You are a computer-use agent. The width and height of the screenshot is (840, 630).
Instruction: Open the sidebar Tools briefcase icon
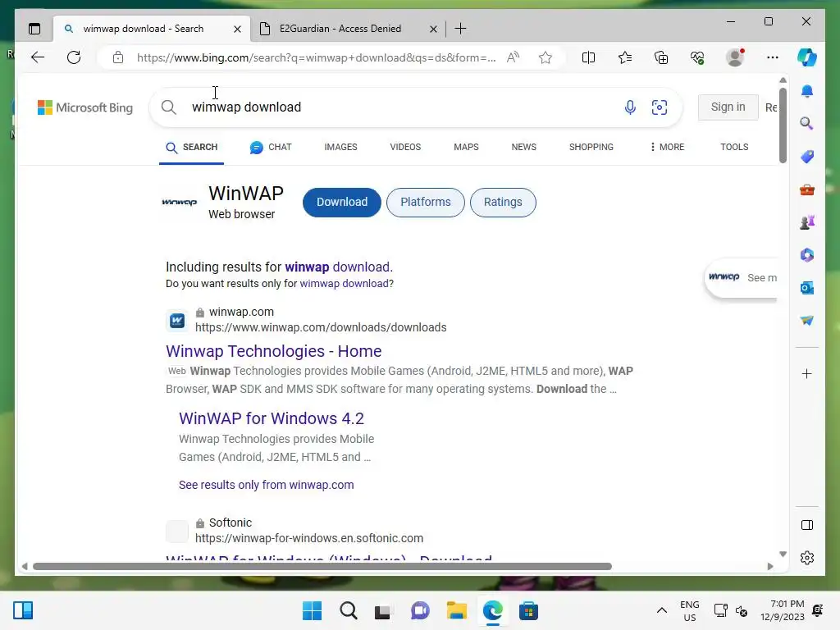click(x=807, y=189)
